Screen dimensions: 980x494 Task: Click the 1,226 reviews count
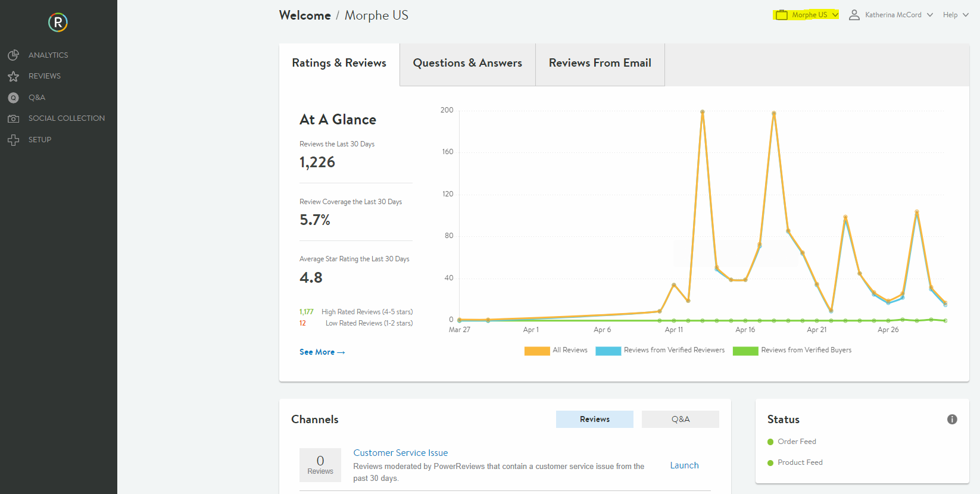[x=317, y=162]
